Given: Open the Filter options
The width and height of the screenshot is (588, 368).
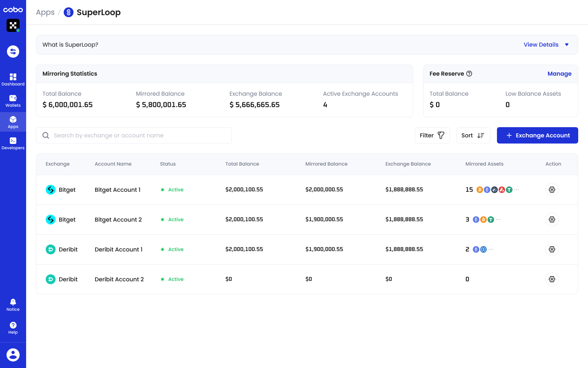Looking at the screenshot, I should coord(432,135).
